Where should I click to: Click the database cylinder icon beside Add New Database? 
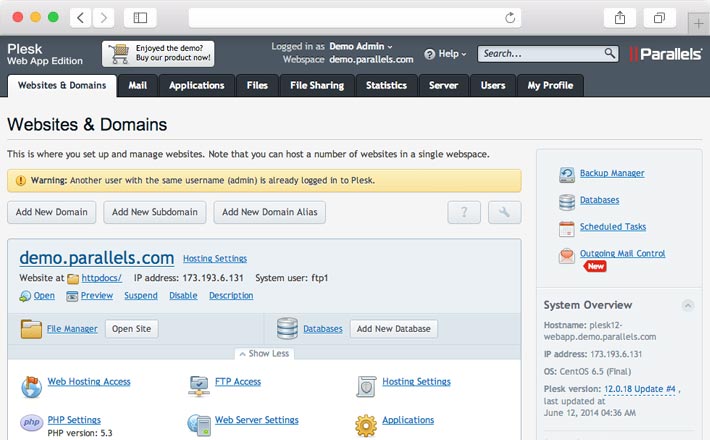click(287, 329)
